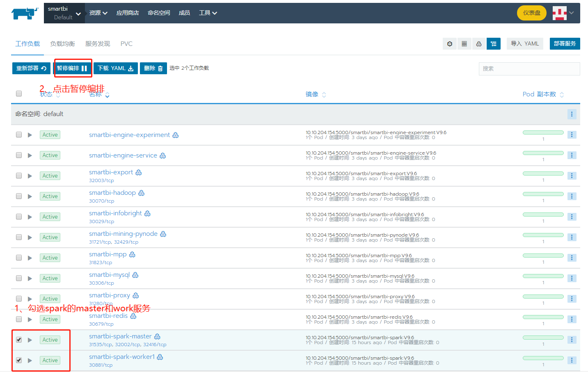Screen dimensions: 588x372
Task: Expand the smartbi-spark-worker1 row details
Action: 30,361
